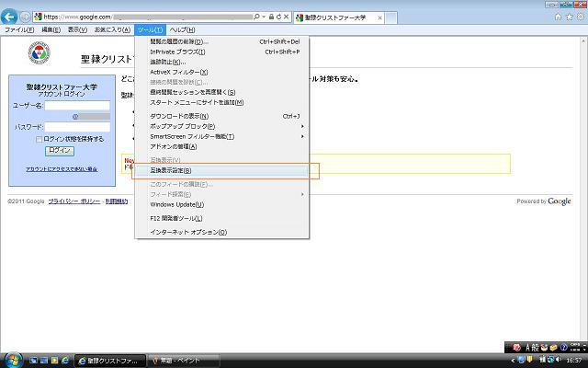Click the refresh icon in address bar
Viewport: 588px width, 368px height.
click(x=278, y=17)
